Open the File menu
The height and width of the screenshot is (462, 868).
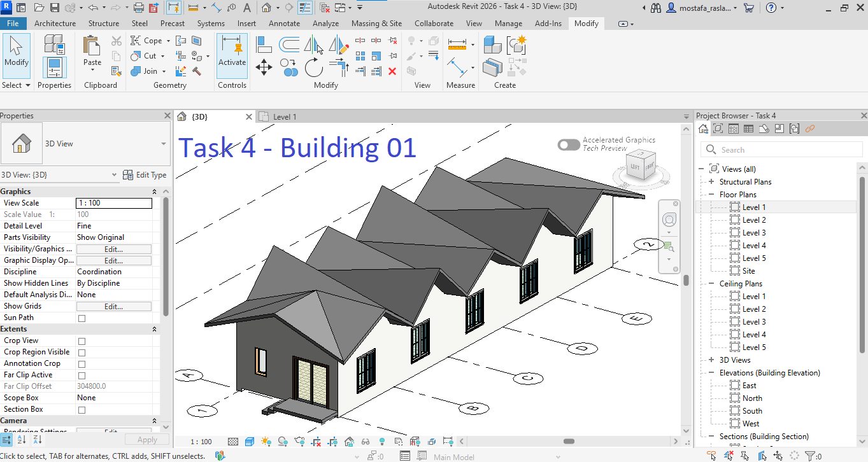(x=13, y=24)
